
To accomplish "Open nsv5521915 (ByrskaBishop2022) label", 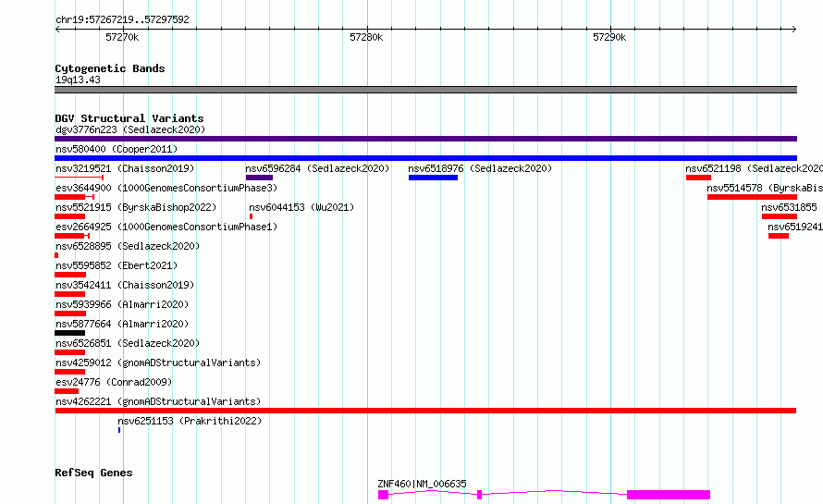I will [136, 207].
